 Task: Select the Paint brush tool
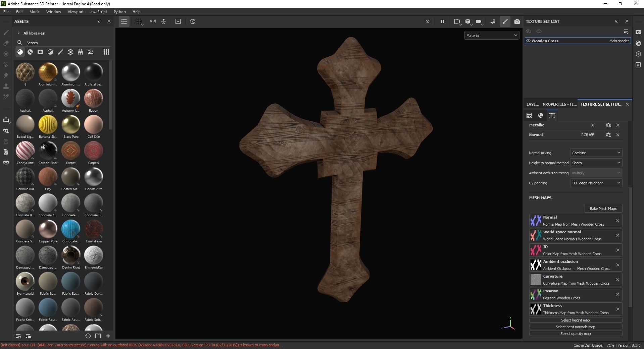(6, 33)
